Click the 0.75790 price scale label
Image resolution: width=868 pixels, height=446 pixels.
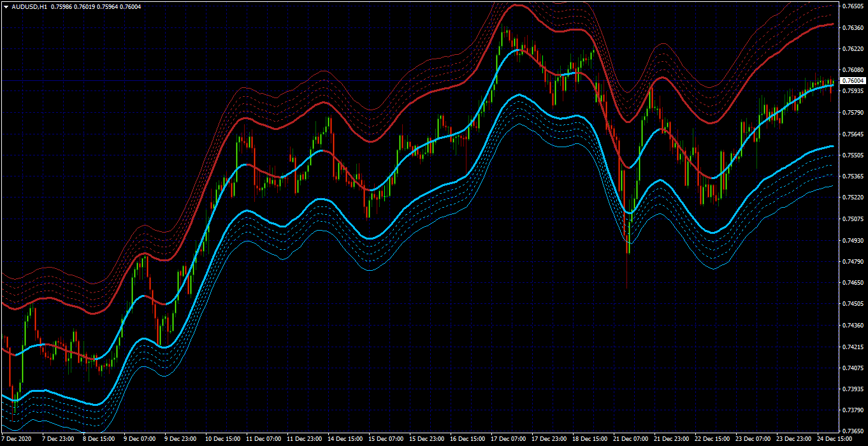tap(853, 113)
